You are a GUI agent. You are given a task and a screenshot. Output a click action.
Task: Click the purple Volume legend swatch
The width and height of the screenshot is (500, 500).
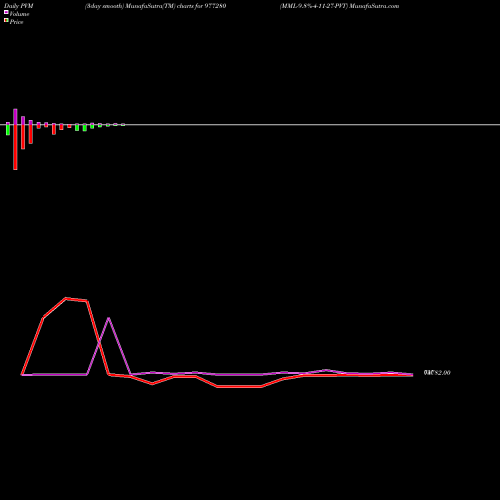click(6, 12)
